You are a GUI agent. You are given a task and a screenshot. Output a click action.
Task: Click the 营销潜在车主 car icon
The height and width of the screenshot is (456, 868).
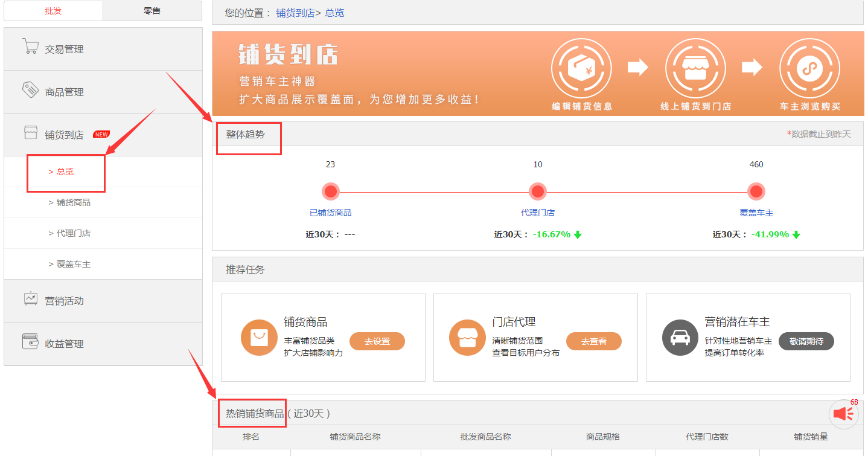pos(679,337)
